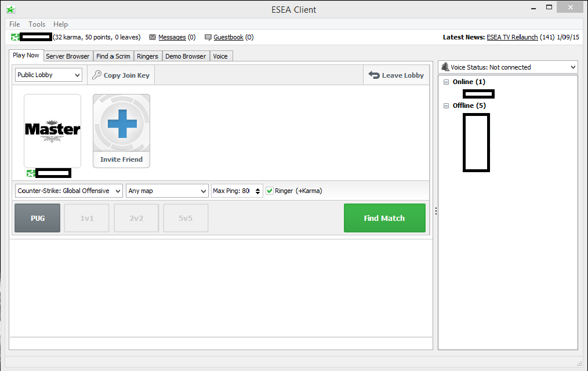This screenshot has width=588, height=371.
Task: Click the ESEA star icon in title bar
Action: (x=10, y=10)
